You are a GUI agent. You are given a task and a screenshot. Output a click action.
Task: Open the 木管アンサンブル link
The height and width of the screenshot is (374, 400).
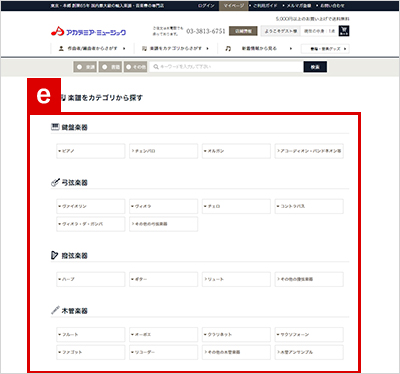click(309, 352)
